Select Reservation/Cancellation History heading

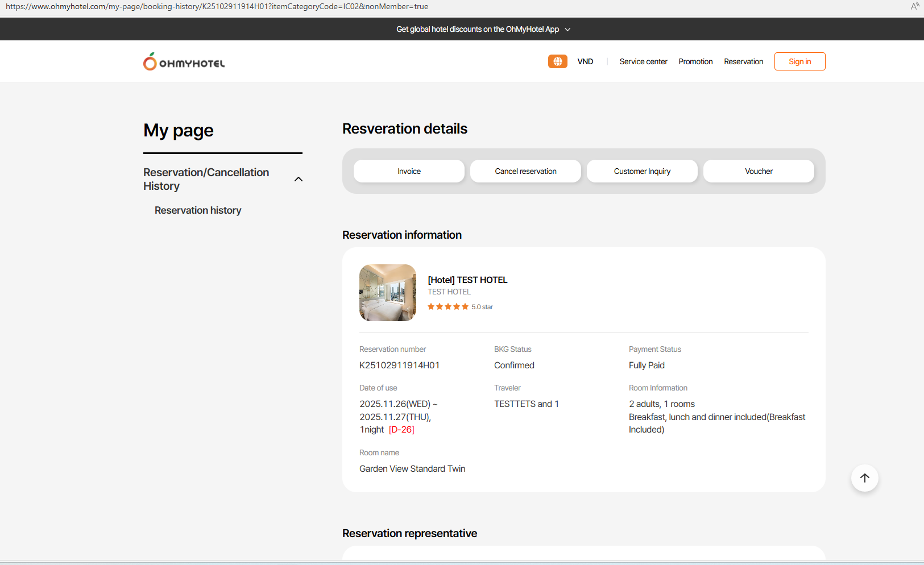coord(206,179)
